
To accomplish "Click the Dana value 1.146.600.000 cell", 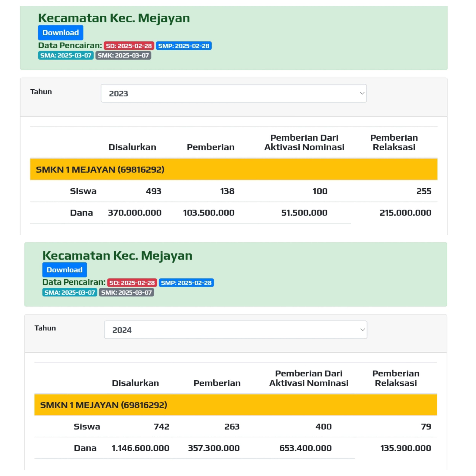I will [140, 448].
